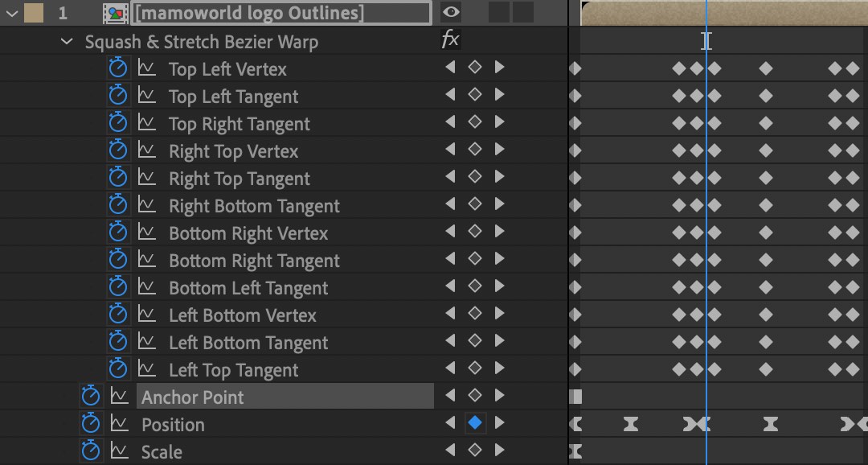This screenshot has width=868, height=465.
Task: Click the layer color label swatch beside layer 1
Action: [x=35, y=12]
